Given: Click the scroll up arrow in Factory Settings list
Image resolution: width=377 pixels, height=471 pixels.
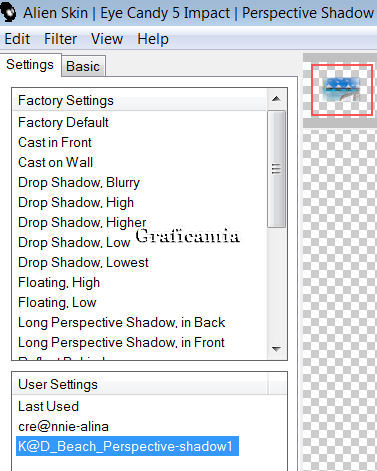Looking at the screenshot, I should click(x=276, y=99).
